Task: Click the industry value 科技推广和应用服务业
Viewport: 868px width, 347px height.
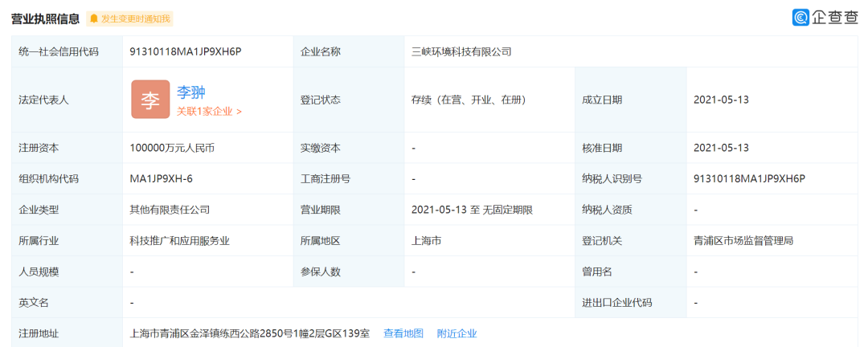Action: point(179,240)
